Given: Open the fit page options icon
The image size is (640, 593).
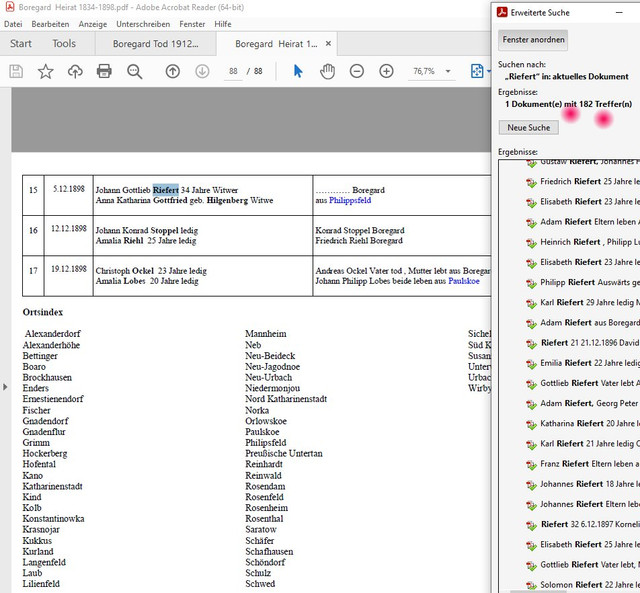Looking at the screenshot, I should click(x=477, y=71).
